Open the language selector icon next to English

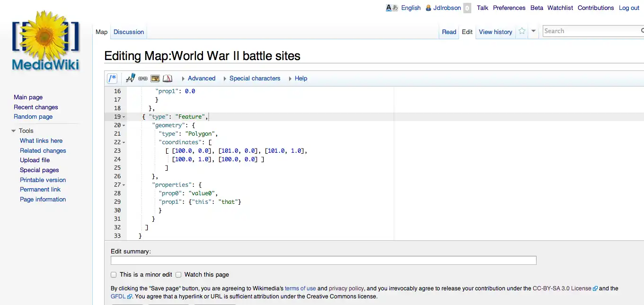392,8
